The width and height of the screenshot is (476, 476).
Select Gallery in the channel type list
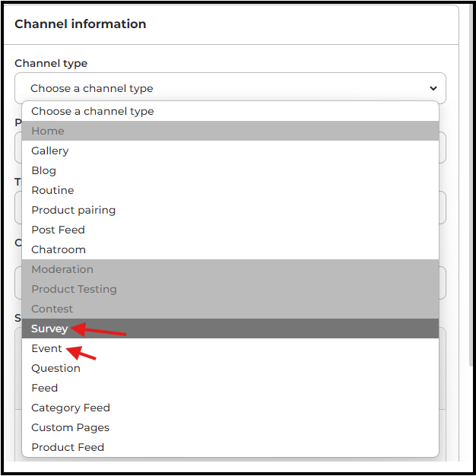230,151
